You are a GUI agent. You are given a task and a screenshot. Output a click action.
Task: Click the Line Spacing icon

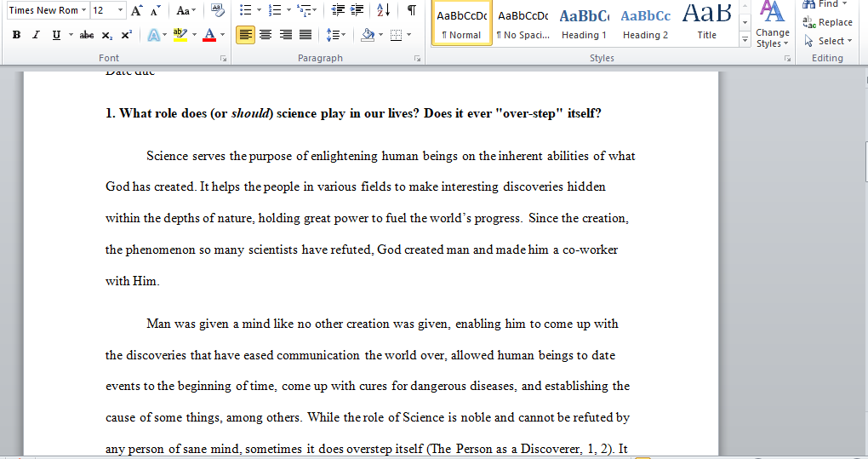coord(334,35)
